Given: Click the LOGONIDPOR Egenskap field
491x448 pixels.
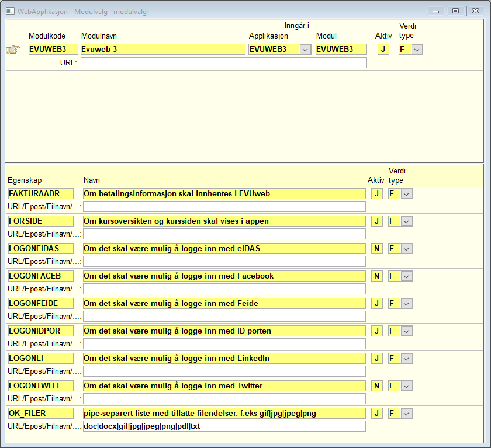Looking at the screenshot, I should [x=41, y=331].
